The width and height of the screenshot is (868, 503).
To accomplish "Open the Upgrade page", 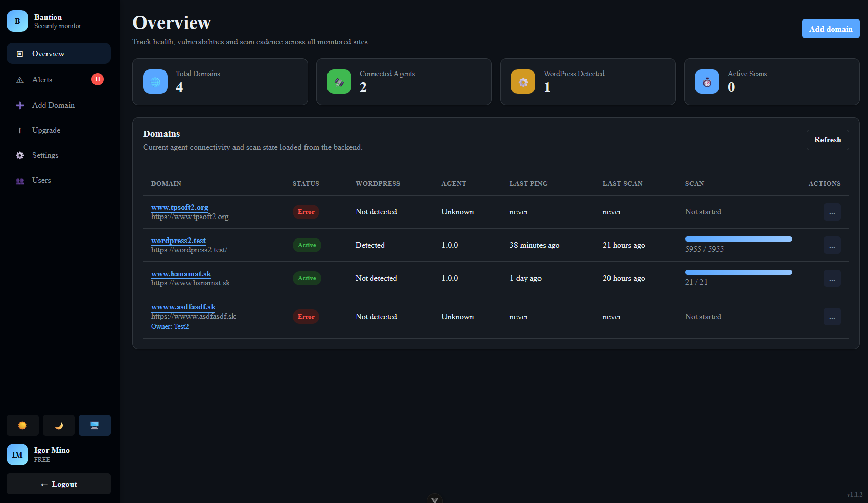I will click(x=59, y=130).
